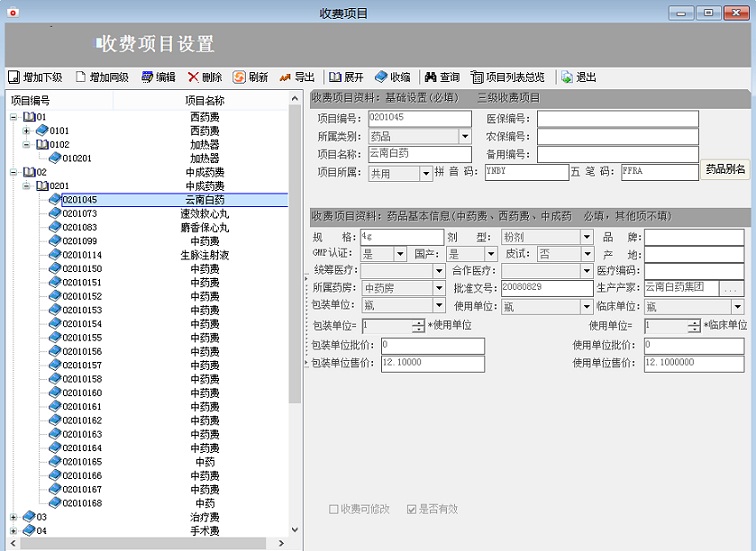Image resolution: width=756 pixels, height=551 pixels.
Task: Click the 农保编号 input field
Action: tap(618, 137)
